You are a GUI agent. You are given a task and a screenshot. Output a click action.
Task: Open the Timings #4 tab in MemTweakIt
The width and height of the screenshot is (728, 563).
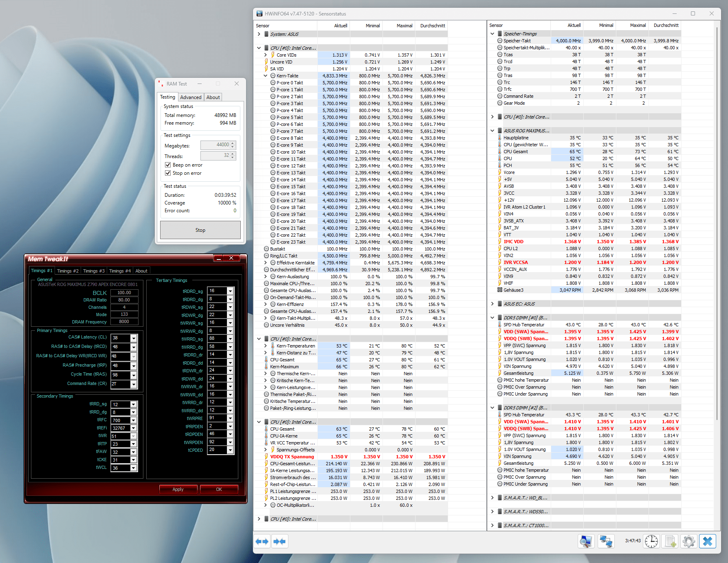click(x=120, y=271)
